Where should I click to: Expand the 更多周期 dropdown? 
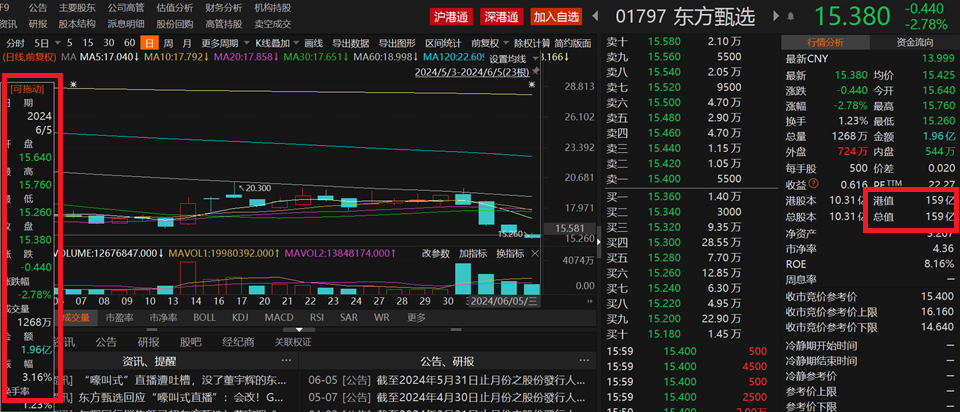coord(219,43)
